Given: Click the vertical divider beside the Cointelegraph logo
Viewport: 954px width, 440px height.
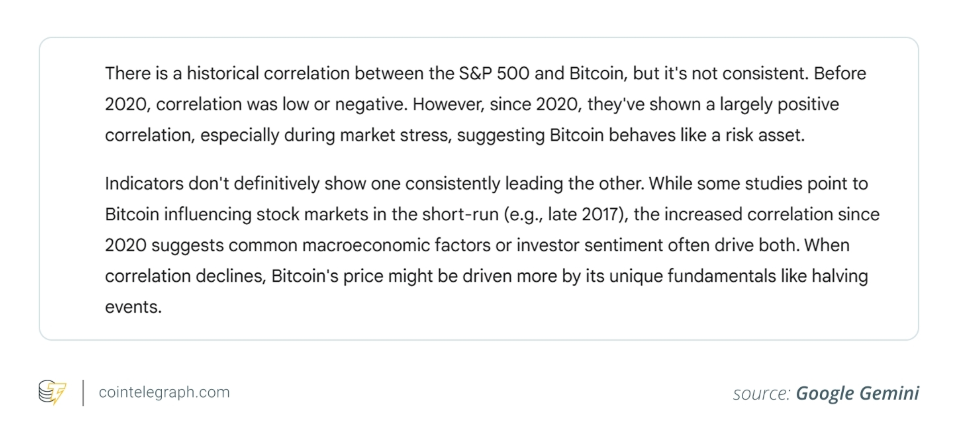Looking at the screenshot, I should (83, 393).
